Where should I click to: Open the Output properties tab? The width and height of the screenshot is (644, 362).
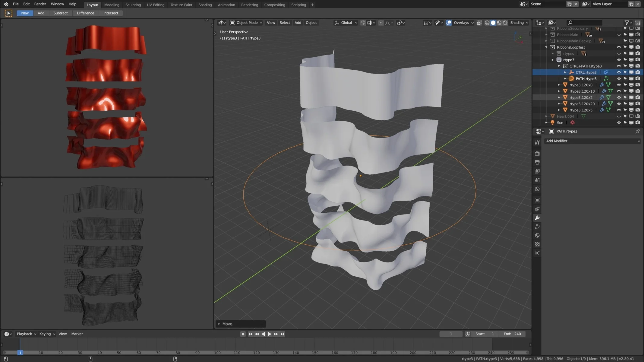pos(537,162)
